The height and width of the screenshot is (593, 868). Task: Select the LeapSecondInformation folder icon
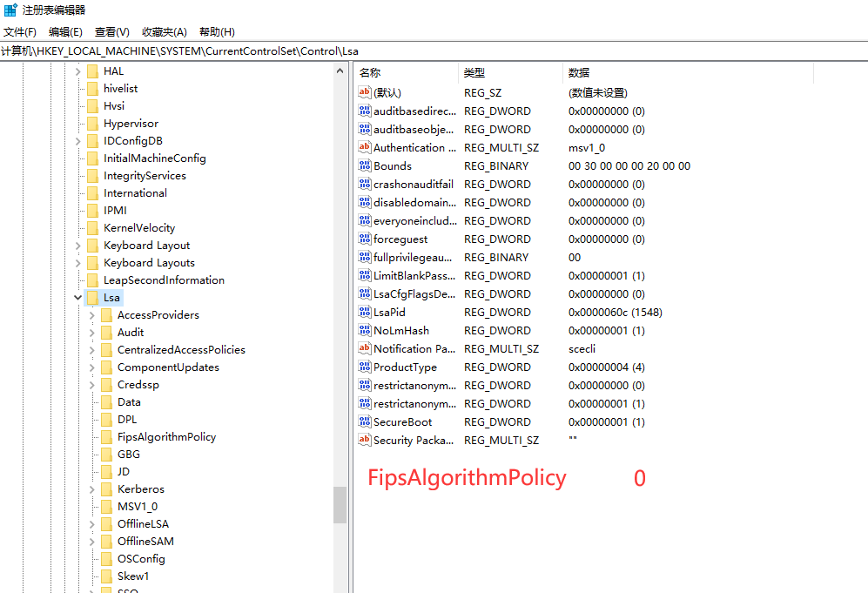pyautogui.click(x=93, y=280)
